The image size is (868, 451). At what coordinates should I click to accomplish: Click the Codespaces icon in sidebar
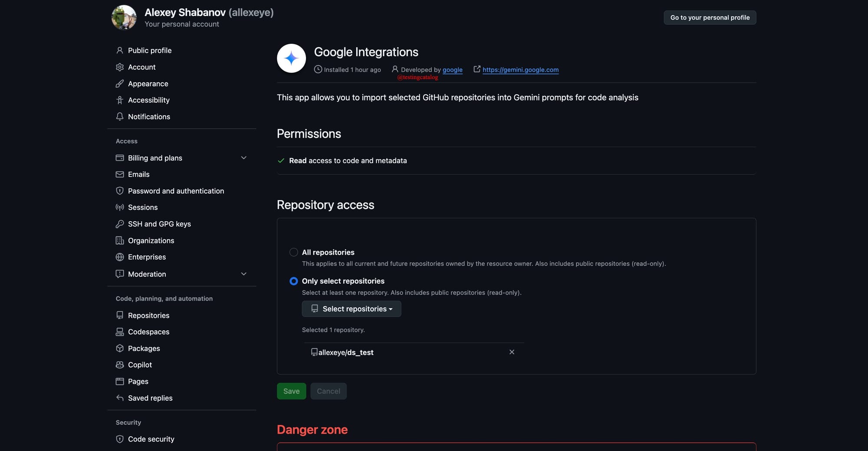120,332
